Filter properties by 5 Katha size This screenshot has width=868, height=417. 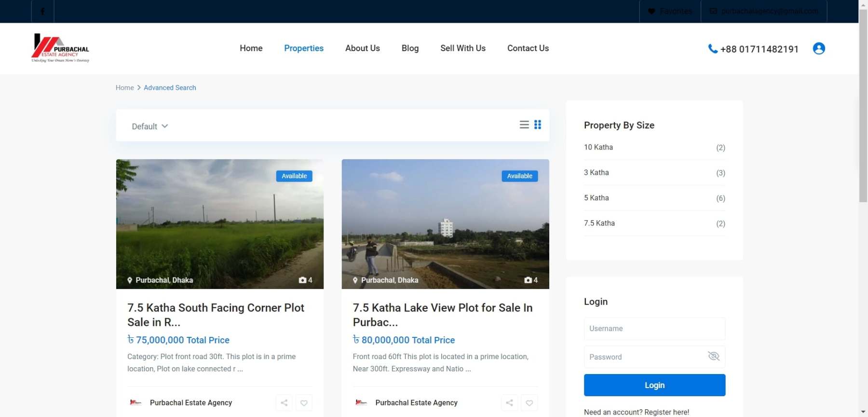(596, 198)
